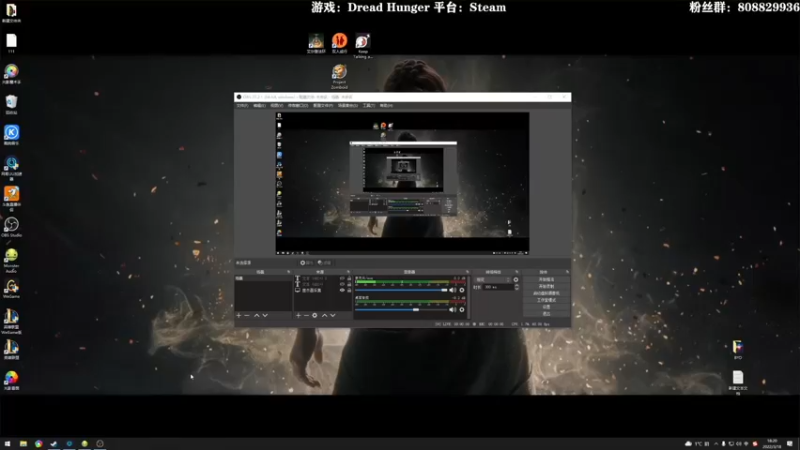Open the View menu in OBS

tap(276, 106)
